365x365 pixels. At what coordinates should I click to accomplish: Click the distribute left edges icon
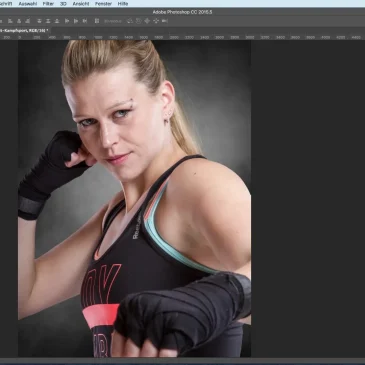[67, 21]
